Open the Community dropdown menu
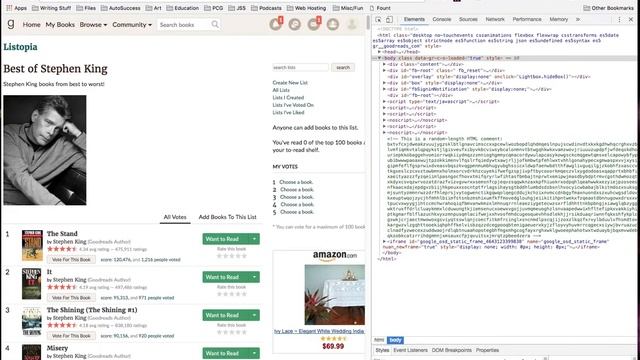This screenshot has height=360, width=640. tap(132, 24)
